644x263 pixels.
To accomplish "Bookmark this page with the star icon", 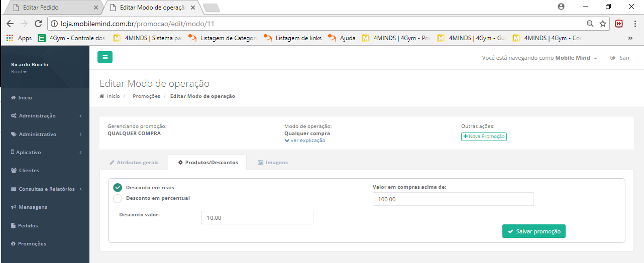I will (603, 24).
